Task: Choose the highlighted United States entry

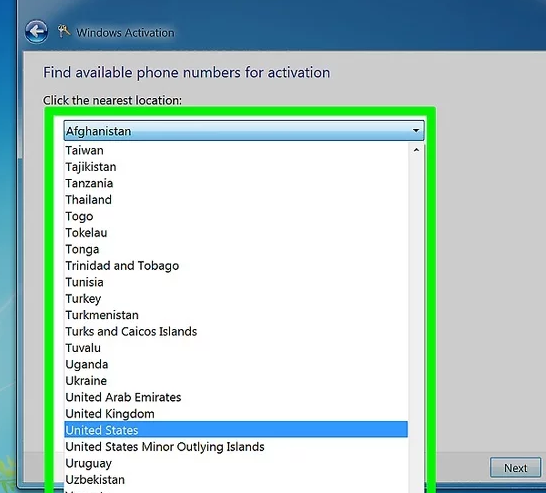Action: pyautogui.click(x=236, y=430)
